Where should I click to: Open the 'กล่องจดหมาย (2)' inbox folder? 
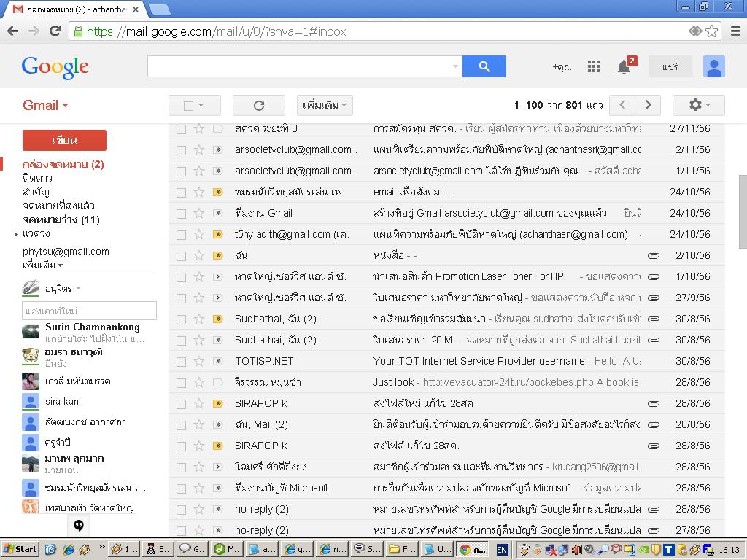(63, 164)
